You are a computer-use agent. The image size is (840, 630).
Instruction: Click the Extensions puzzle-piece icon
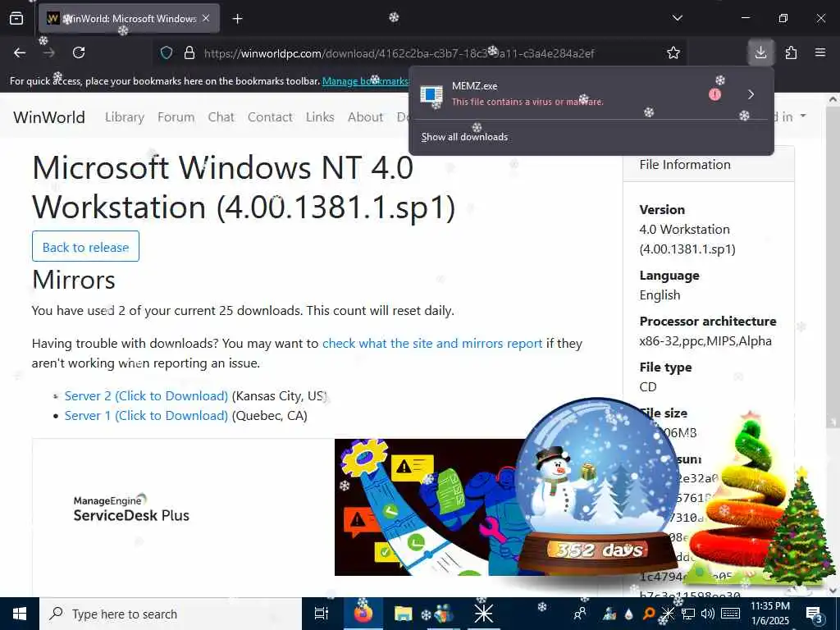791,52
